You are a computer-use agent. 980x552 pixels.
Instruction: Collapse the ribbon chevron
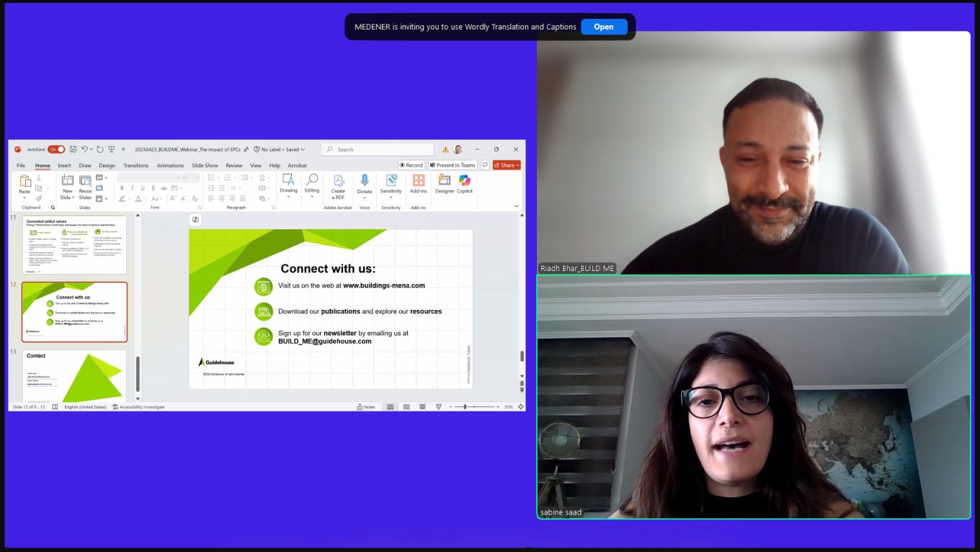[516, 206]
